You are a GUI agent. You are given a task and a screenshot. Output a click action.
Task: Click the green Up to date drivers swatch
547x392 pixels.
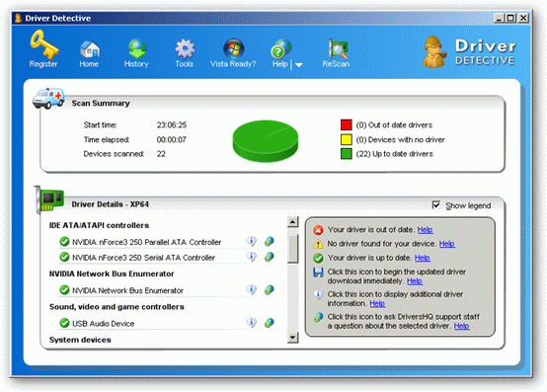coord(347,154)
